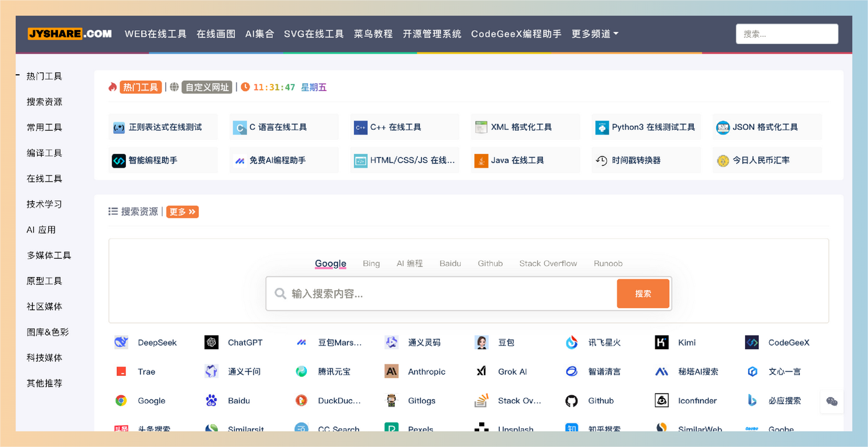
Task: Click the CodeGeeX icon in grid
Action: (x=752, y=343)
